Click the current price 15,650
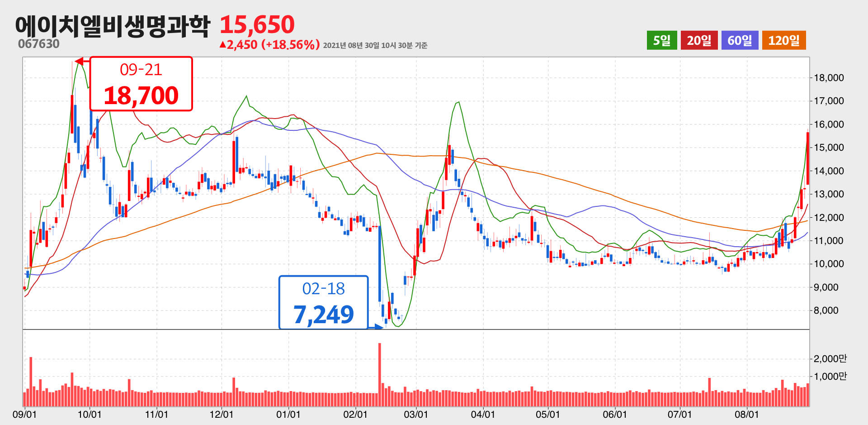 [x=257, y=24]
